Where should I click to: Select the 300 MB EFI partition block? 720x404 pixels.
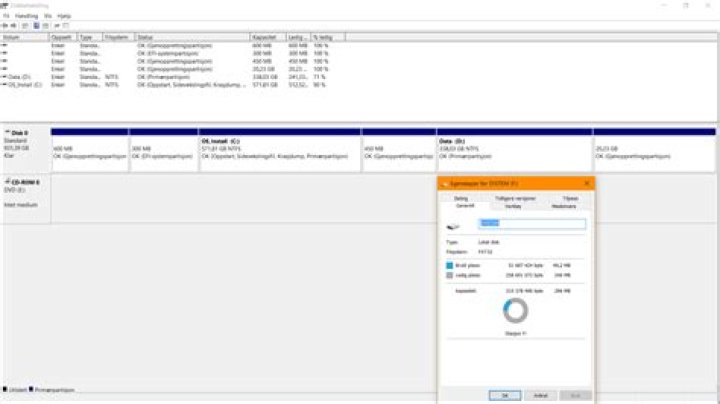point(163,150)
